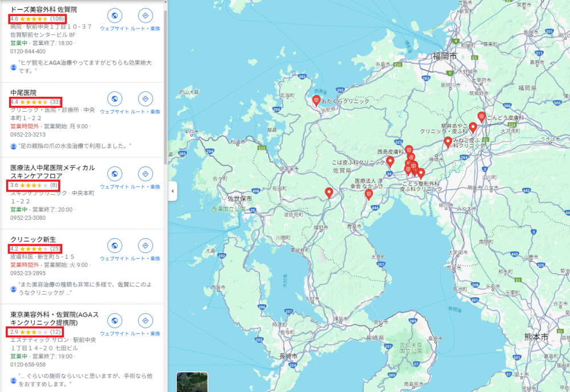Click the map pin near 有田町
The height and width of the screenshot is (392, 570).
[329, 193]
